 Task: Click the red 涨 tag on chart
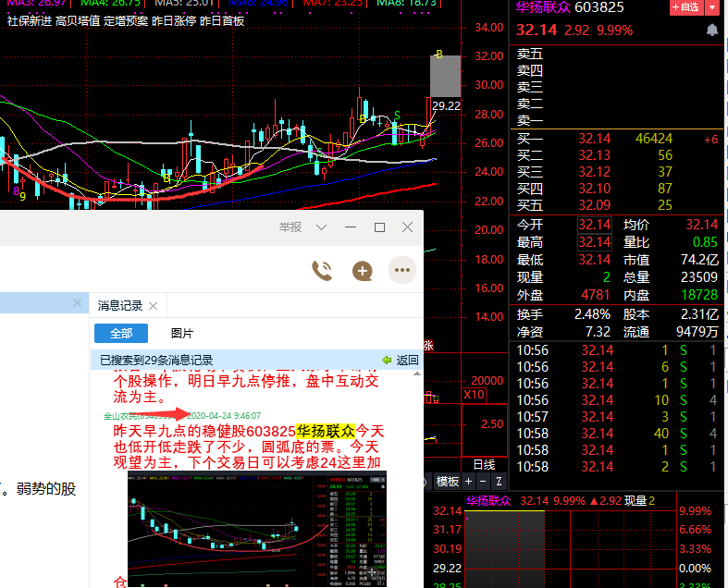pyautogui.click(x=428, y=345)
